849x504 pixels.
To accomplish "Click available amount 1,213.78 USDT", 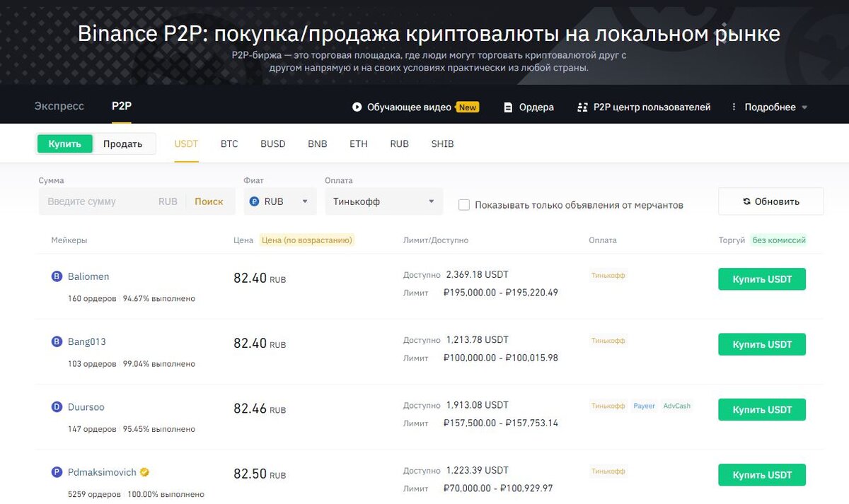I will tap(477, 340).
